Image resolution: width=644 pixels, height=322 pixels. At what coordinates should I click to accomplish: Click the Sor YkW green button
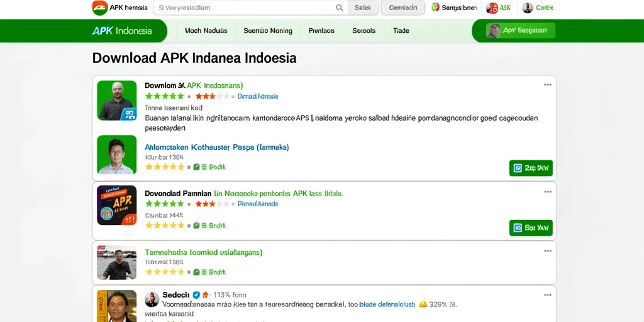(x=531, y=228)
